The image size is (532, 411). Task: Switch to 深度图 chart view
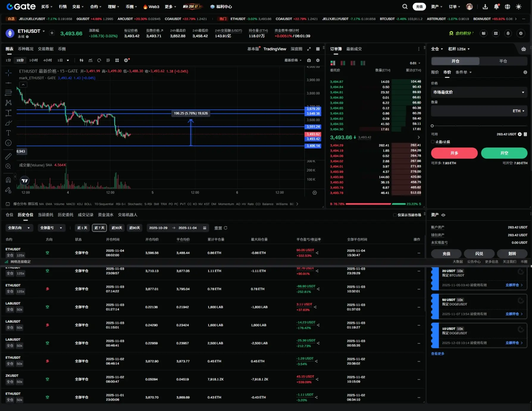coord(296,49)
